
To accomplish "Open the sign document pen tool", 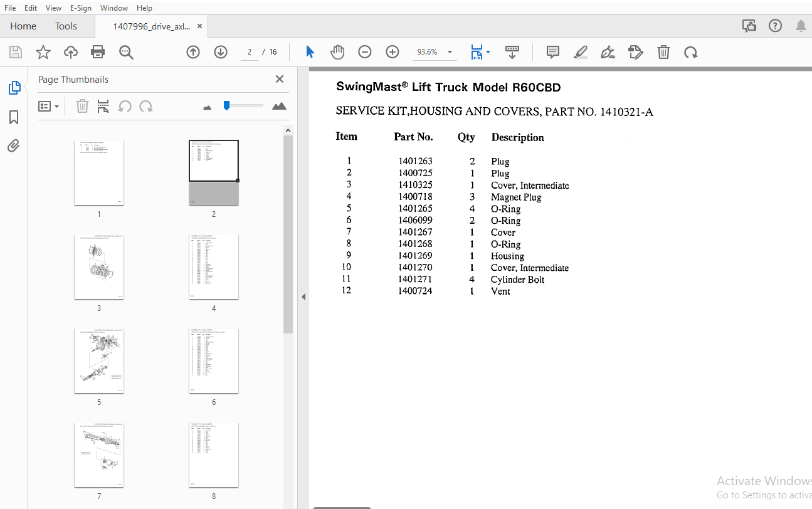I will (x=608, y=52).
